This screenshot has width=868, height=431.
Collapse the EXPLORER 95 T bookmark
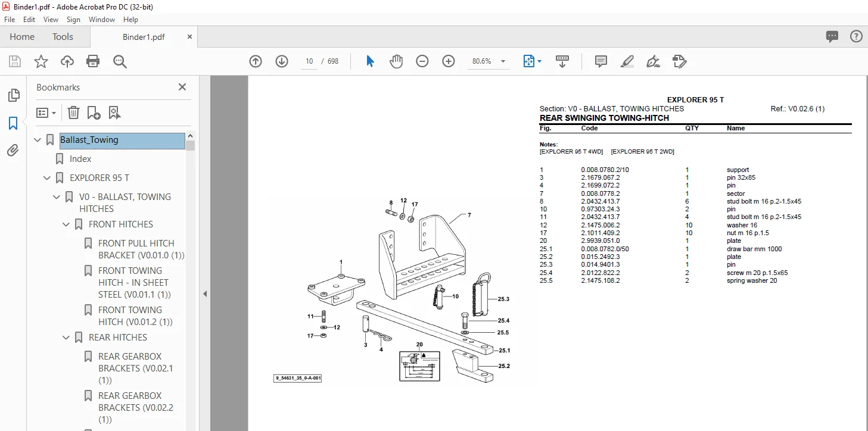(x=48, y=178)
